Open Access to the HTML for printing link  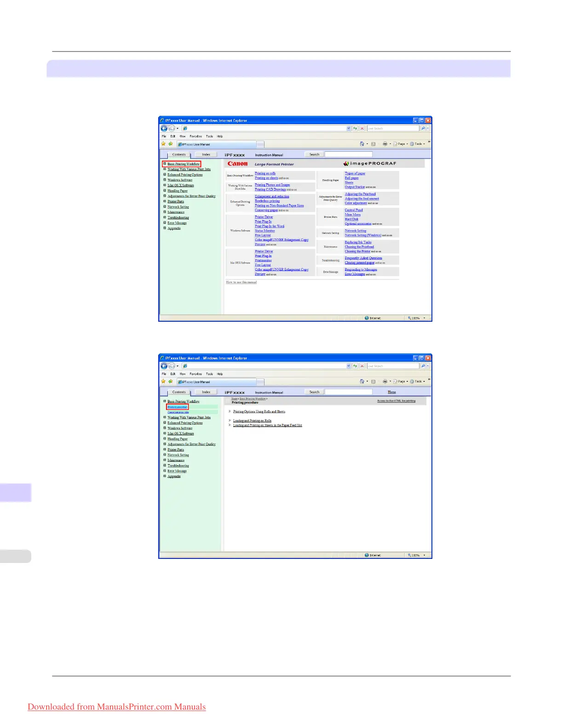tap(396, 401)
